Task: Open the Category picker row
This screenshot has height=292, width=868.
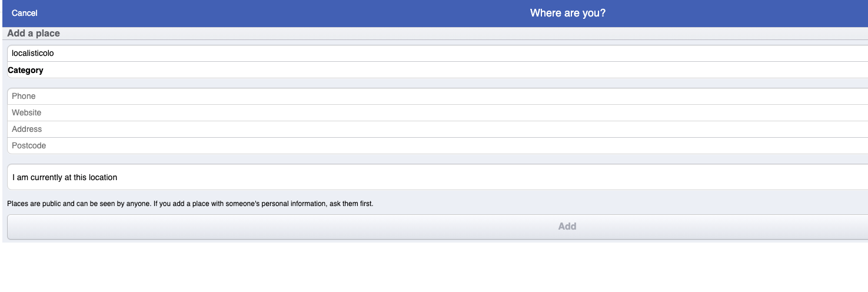Action: coord(438,70)
